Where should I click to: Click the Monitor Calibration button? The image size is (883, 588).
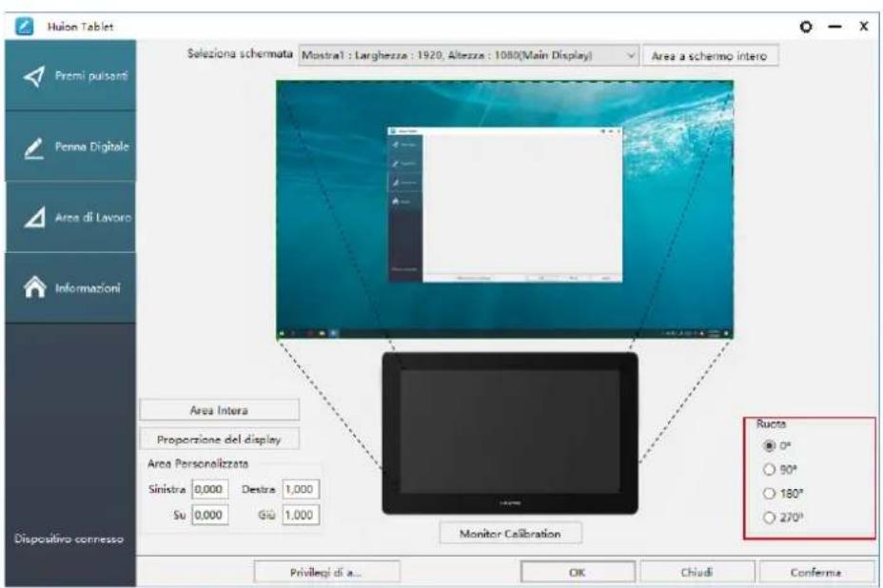pyautogui.click(x=510, y=534)
